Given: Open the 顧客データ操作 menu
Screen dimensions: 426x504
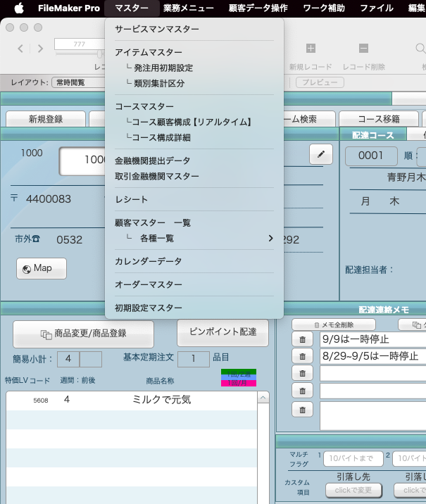Looking at the screenshot, I should pos(258,8).
